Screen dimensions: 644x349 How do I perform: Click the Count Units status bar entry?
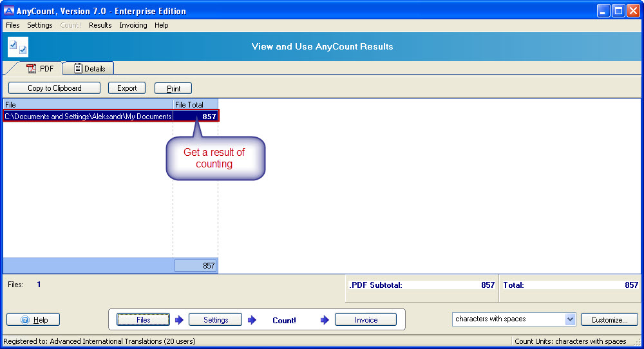coord(571,341)
